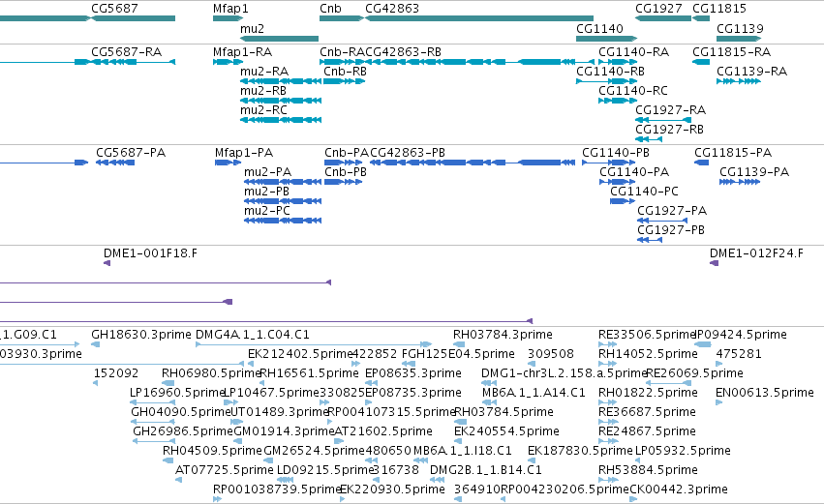Select the RH53884.5prime EST label
Image resolution: width=824 pixels, height=504 pixels.
click(648, 471)
